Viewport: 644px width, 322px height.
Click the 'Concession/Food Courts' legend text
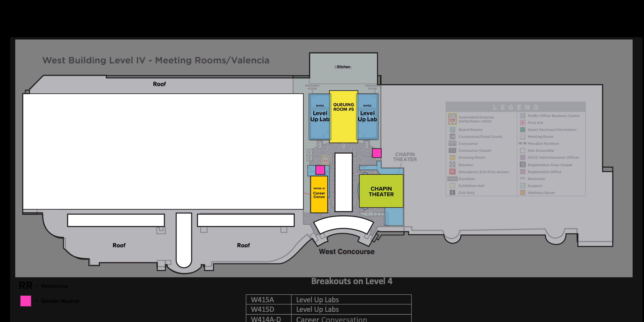click(480, 136)
